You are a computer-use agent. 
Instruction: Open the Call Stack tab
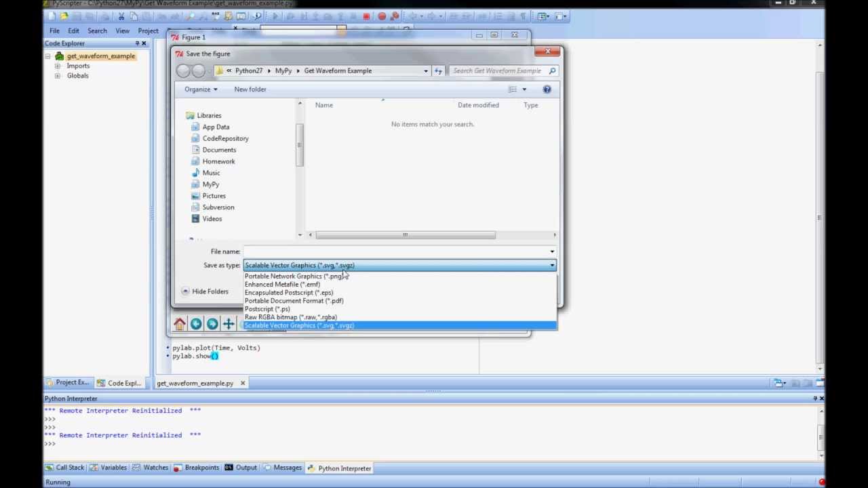pyautogui.click(x=65, y=468)
